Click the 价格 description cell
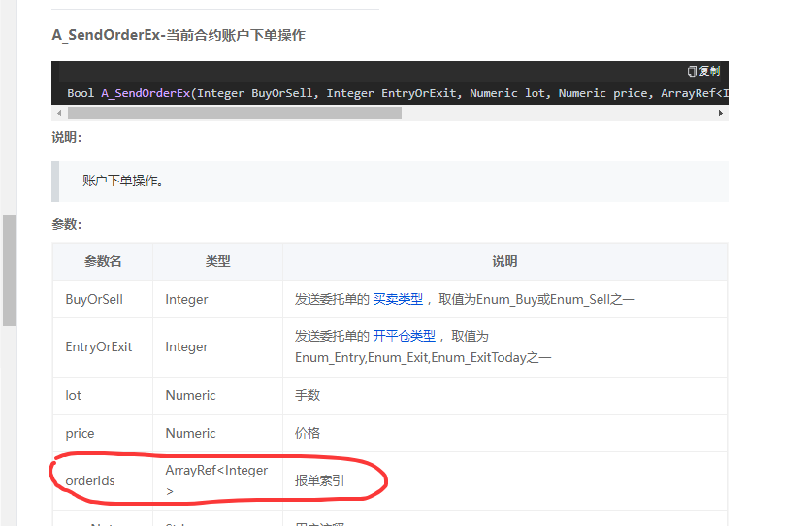This screenshot has width=812, height=526. click(504, 433)
